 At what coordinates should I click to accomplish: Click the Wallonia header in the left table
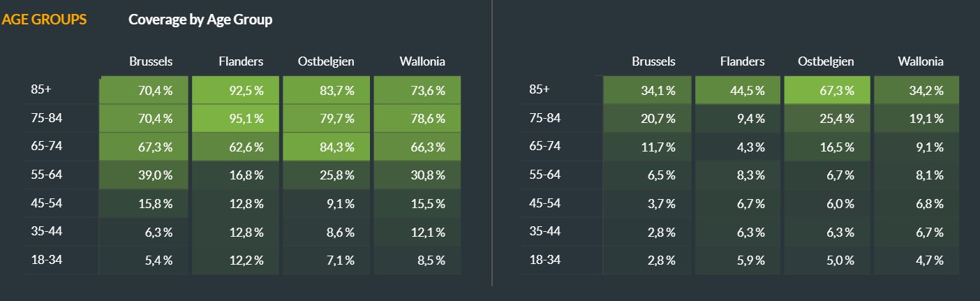[x=422, y=61]
